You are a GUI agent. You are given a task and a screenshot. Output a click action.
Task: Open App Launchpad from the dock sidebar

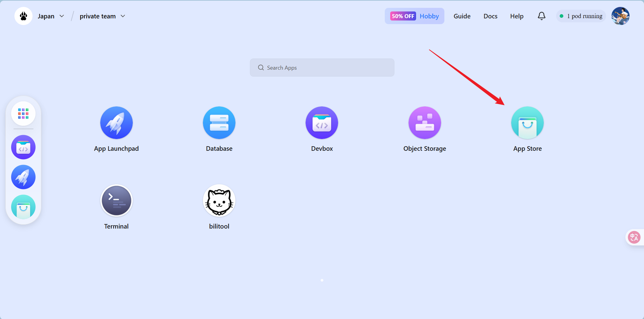point(23,177)
